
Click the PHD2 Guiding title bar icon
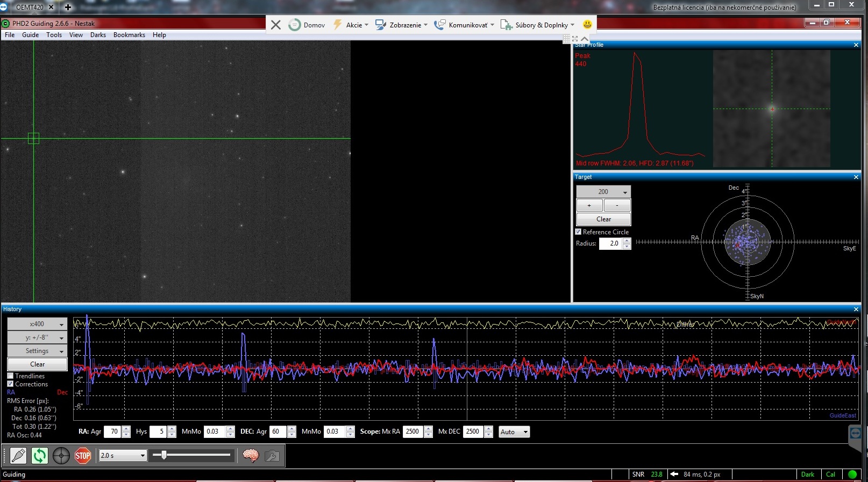coord(6,24)
